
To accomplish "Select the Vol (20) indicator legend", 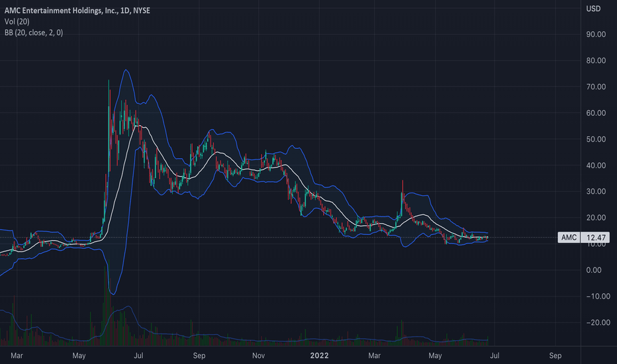I will point(17,22).
